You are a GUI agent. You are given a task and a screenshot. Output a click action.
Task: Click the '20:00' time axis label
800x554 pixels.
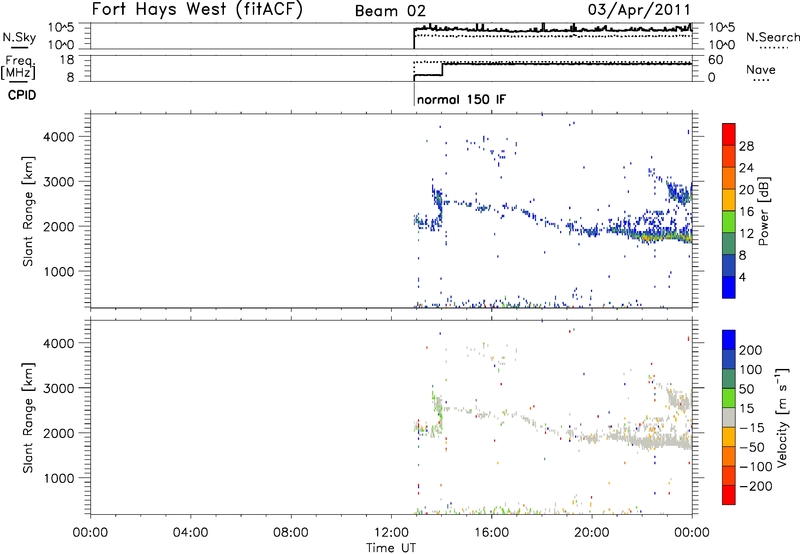(x=591, y=533)
